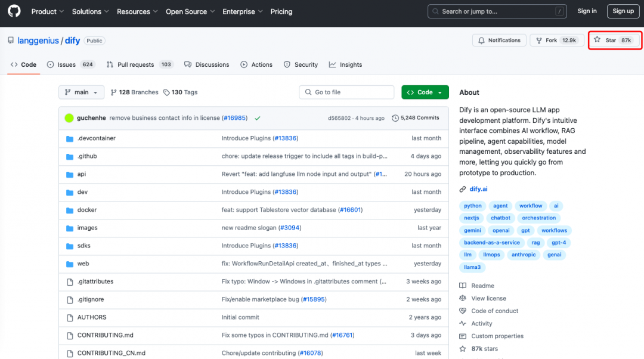This screenshot has height=359, width=644.
Task: Click the .gitattributes file icon
Action: tap(70, 282)
